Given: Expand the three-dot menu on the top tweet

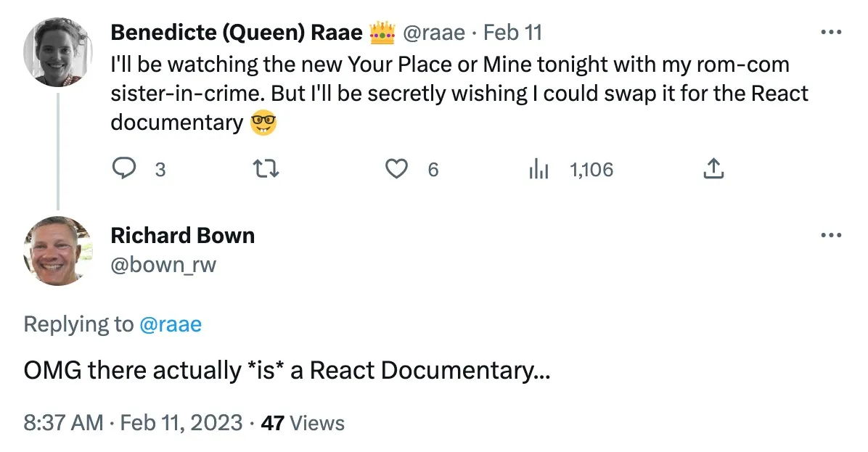Looking at the screenshot, I should 830,30.
